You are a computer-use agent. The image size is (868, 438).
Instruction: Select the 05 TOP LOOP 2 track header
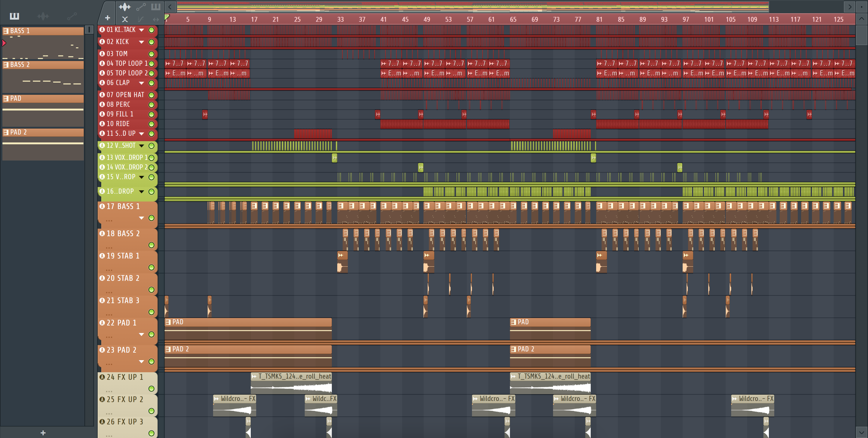[x=127, y=73]
